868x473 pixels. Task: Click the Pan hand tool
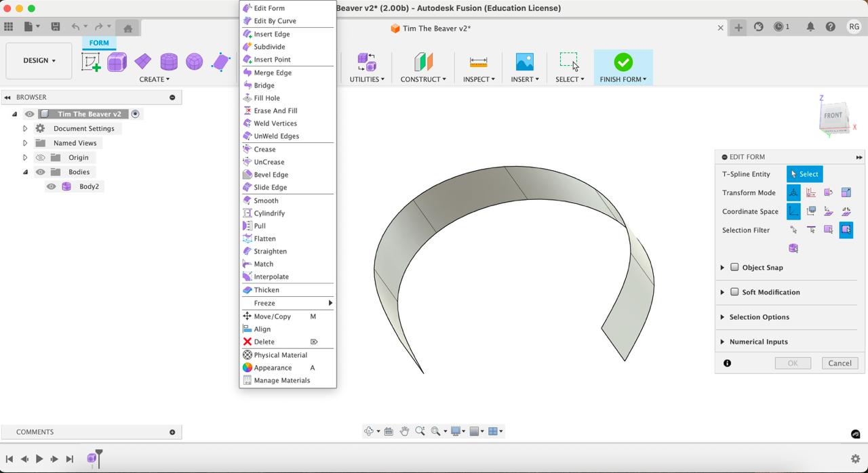coord(404,431)
